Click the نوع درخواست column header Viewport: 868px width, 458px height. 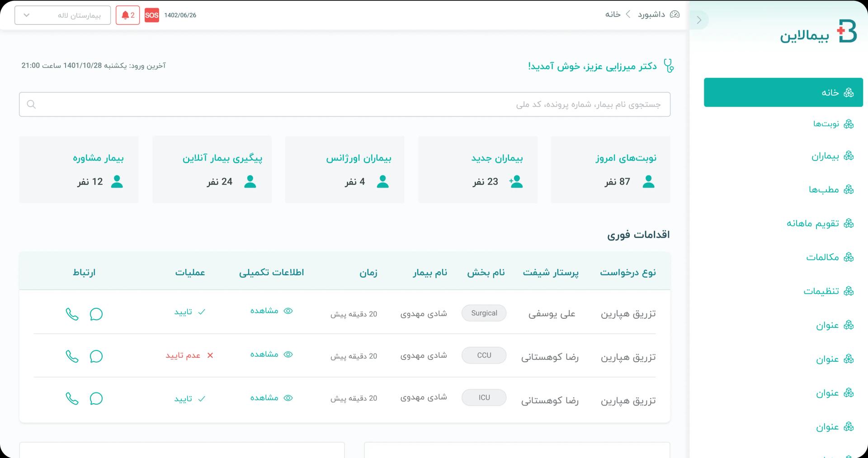628,272
